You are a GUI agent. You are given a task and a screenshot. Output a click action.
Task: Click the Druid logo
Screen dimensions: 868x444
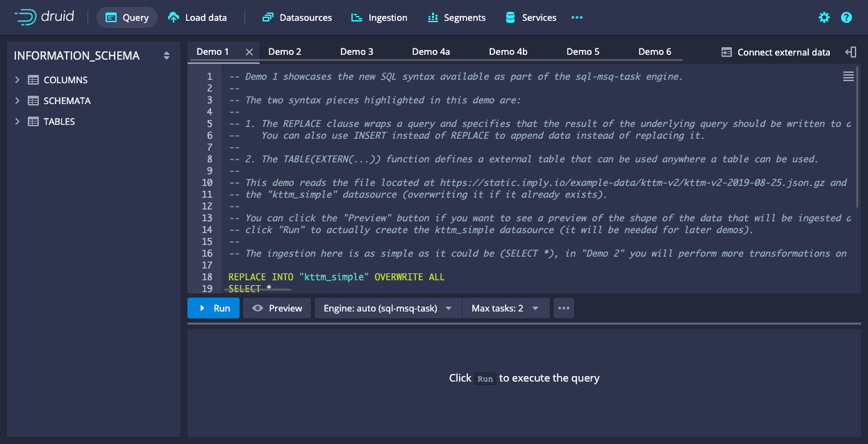point(45,17)
